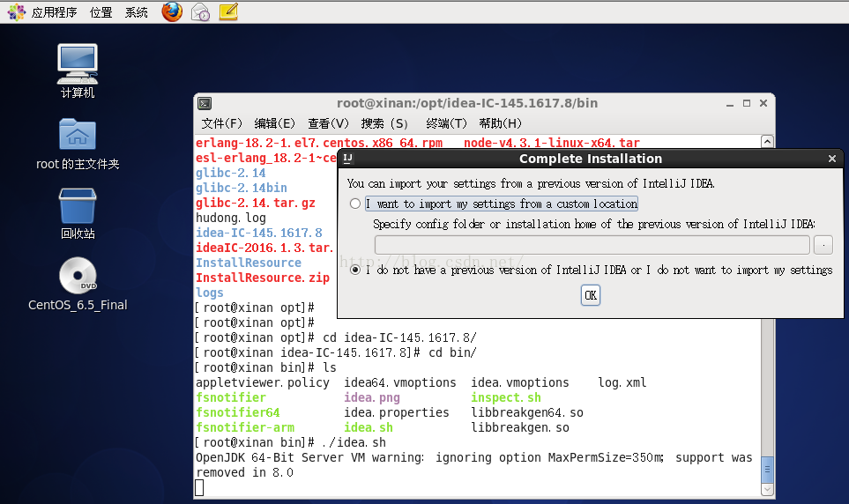The image size is (849, 504).
Task: Open the 应用程序 Applications menu
Action: pyautogui.click(x=54, y=12)
